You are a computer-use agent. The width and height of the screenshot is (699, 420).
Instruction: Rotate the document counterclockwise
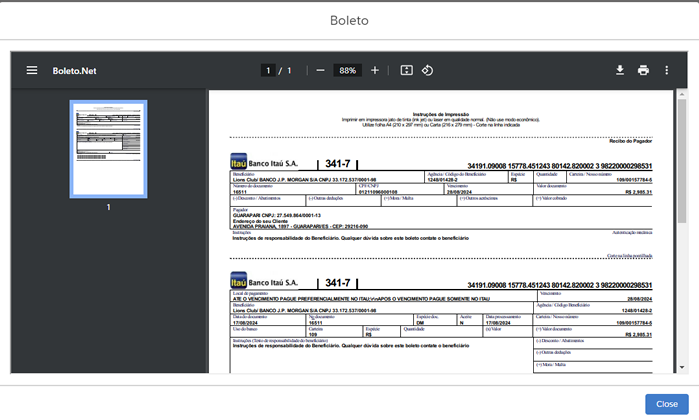click(427, 71)
